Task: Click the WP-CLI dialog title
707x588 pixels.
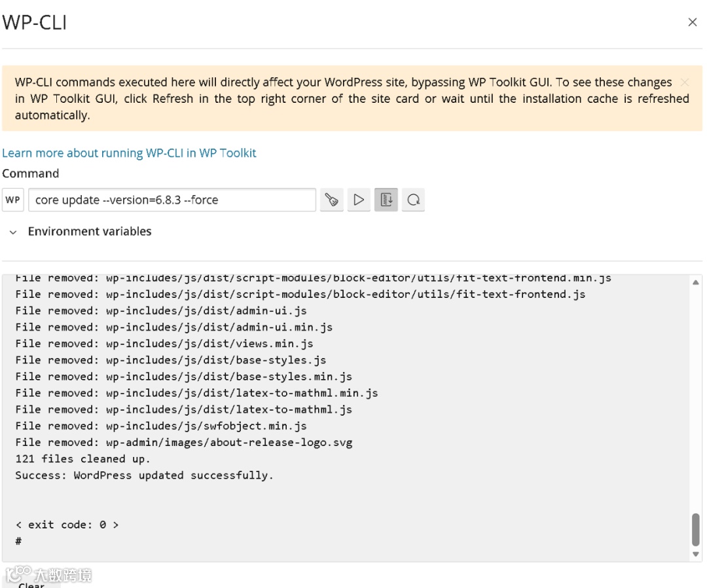Action: tap(34, 22)
